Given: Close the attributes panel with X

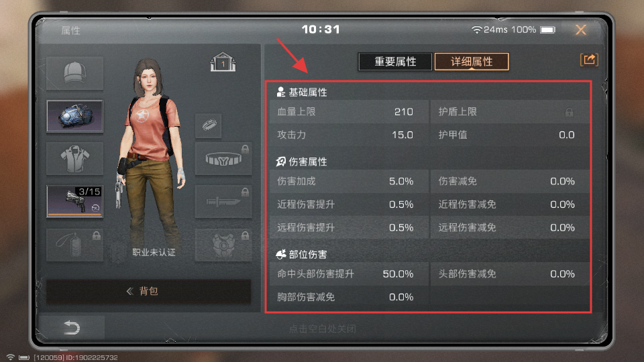Looking at the screenshot, I should click(581, 29).
